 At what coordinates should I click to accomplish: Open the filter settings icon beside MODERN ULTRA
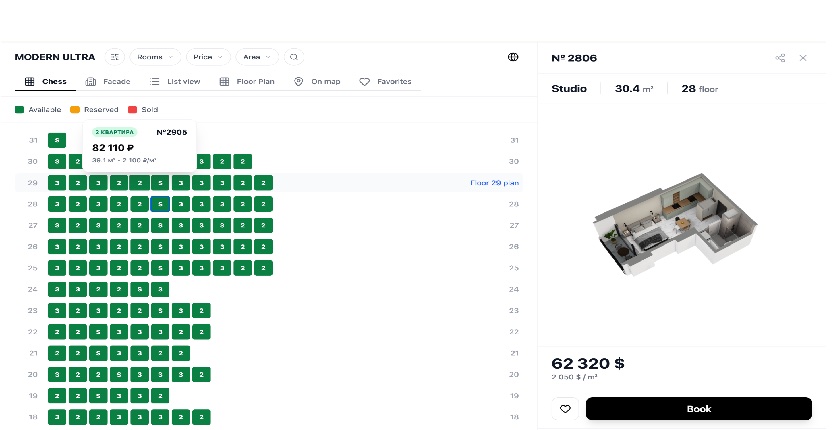[x=114, y=57]
